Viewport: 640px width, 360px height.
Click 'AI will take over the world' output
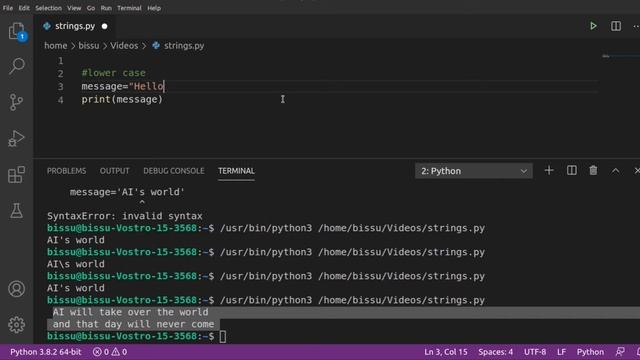pyautogui.click(x=131, y=312)
